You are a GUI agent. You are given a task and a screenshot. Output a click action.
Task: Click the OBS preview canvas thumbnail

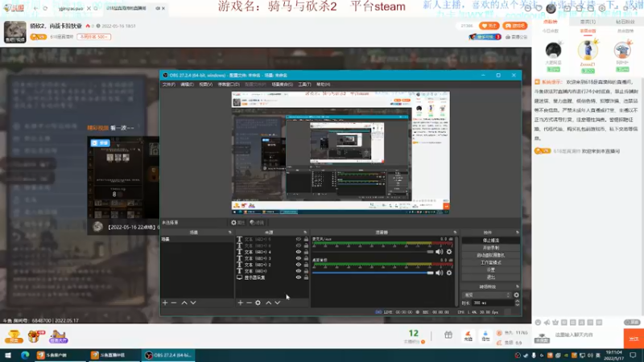[341, 153]
